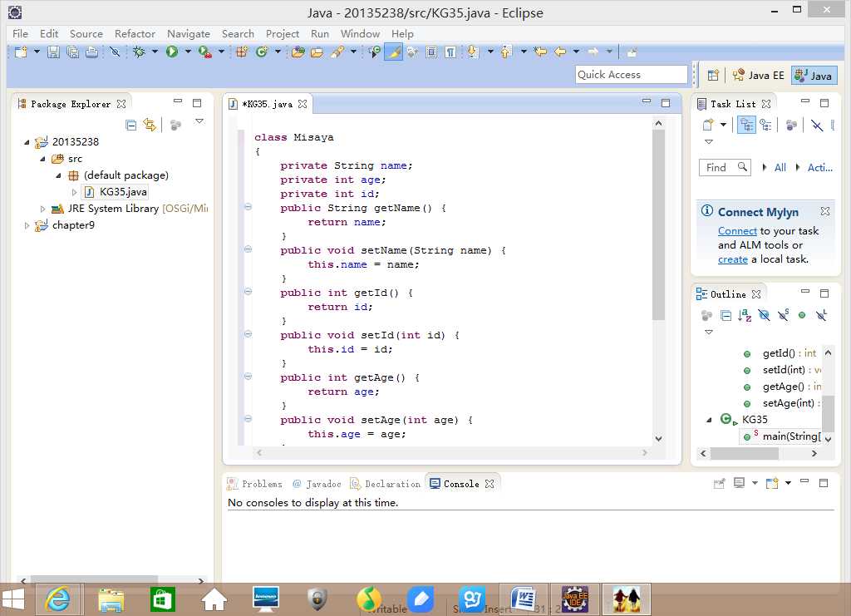Open the Run dropdown arrow
The height and width of the screenshot is (616, 851).
coord(188,52)
